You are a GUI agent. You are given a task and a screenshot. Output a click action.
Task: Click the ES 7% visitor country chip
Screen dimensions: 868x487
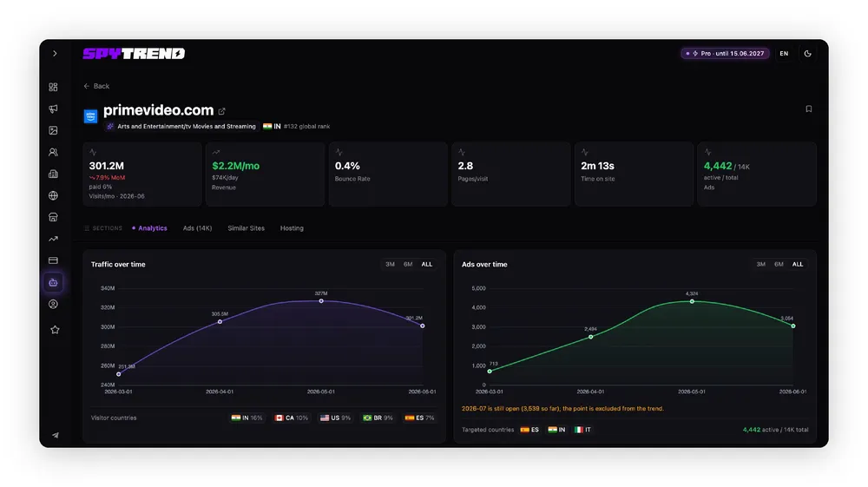[x=419, y=418]
